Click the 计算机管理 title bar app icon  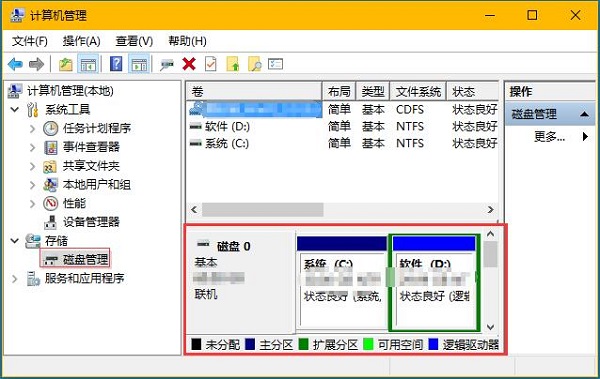(17, 15)
